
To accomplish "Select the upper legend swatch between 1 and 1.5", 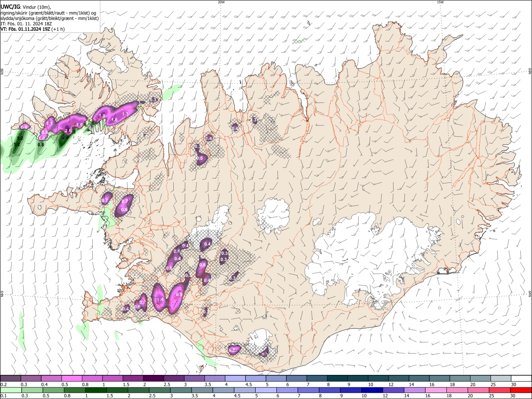I will coord(112,378).
